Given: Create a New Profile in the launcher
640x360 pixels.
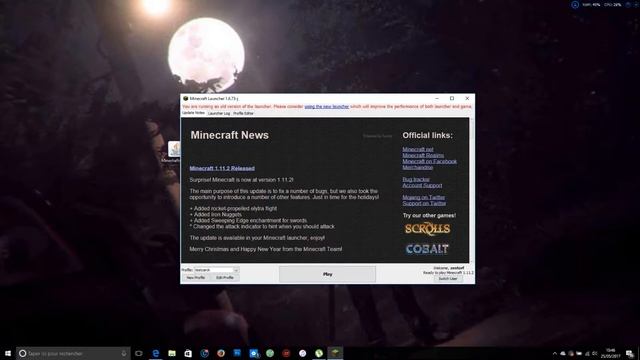Looking at the screenshot, I should [196, 278].
